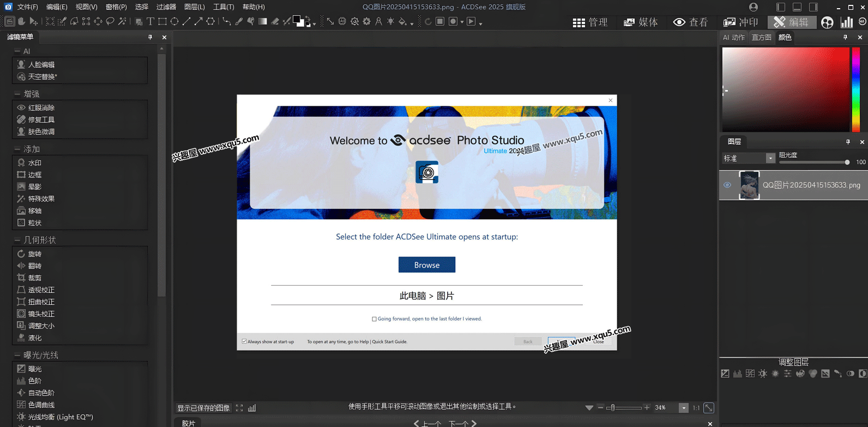Collapse the 增强 filter group

17,94
